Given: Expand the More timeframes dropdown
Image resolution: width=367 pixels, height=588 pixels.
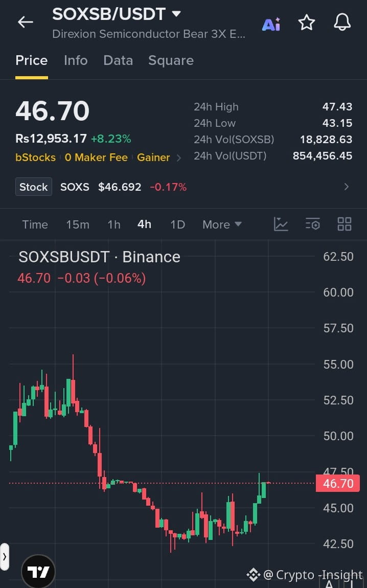Looking at the screenshot, I should pyautogui.click(x=222, y=224).
